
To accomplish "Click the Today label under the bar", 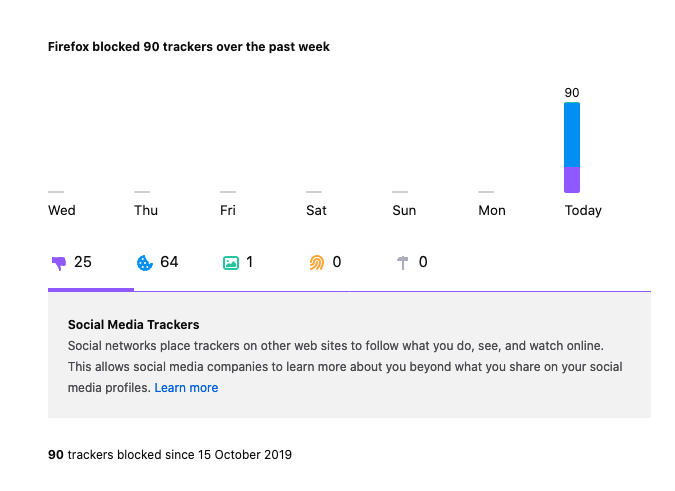I will click(583, 211).
